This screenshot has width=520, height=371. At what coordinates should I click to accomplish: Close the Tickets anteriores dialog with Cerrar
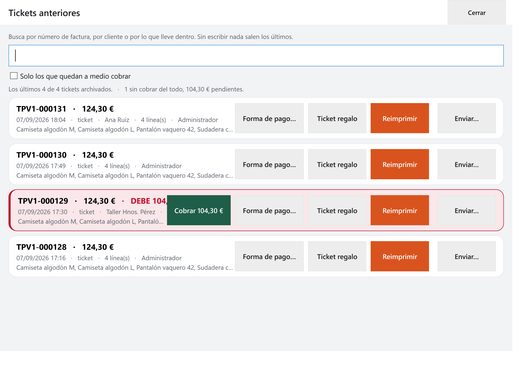476,13
